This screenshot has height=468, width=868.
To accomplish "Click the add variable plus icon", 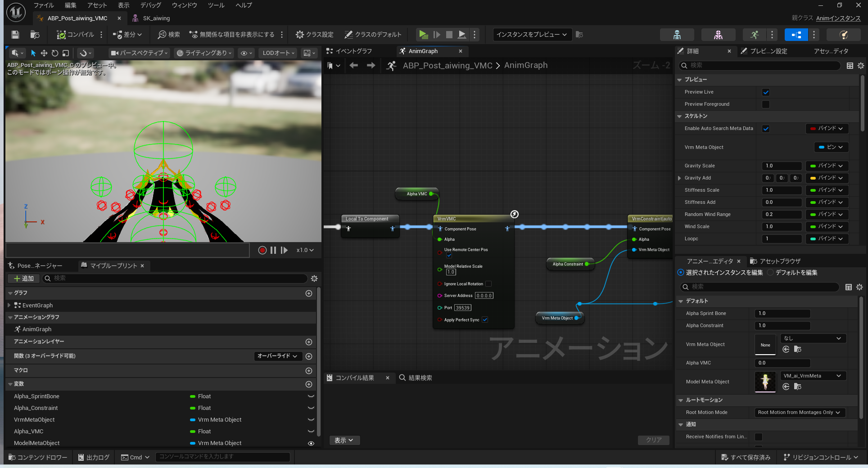I will pyautogui.click(x=309, y=384).
